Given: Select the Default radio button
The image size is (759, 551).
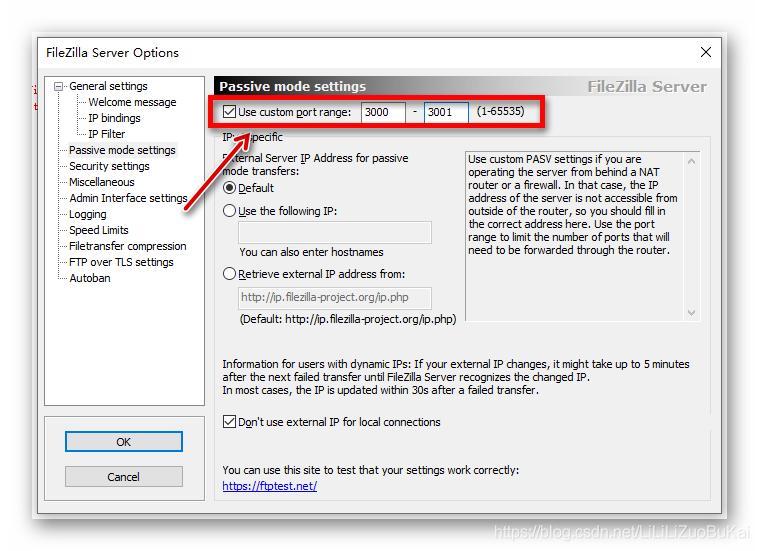Looking at the screenshot, I should 229,188.
